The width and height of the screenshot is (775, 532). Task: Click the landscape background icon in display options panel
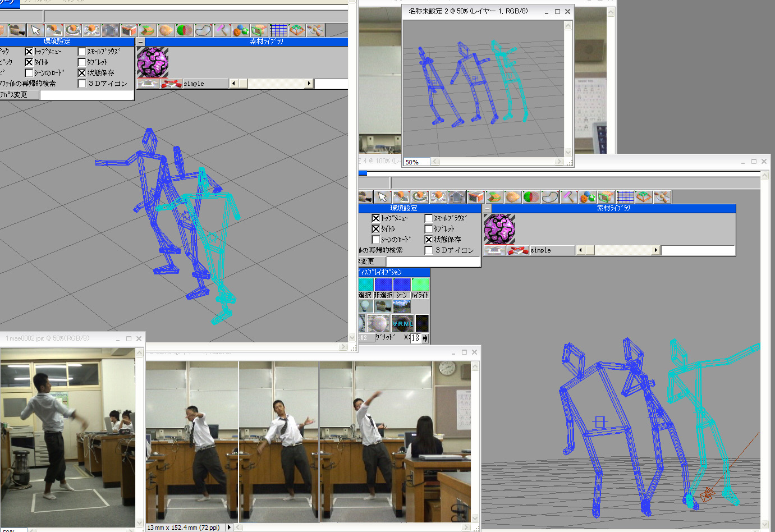[402, 306]
